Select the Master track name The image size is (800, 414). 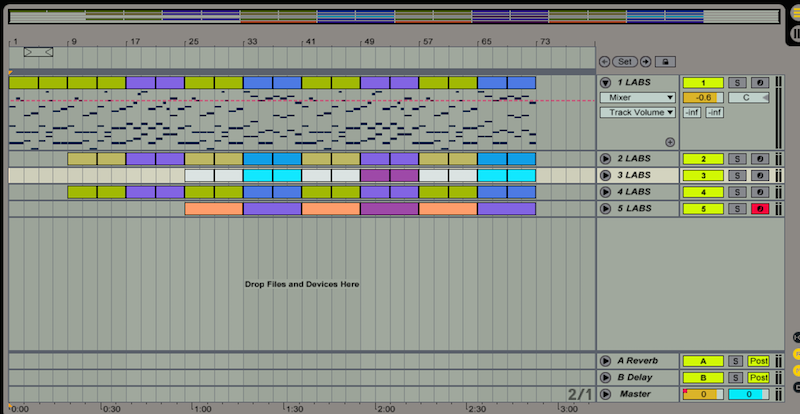coord(635,394)
